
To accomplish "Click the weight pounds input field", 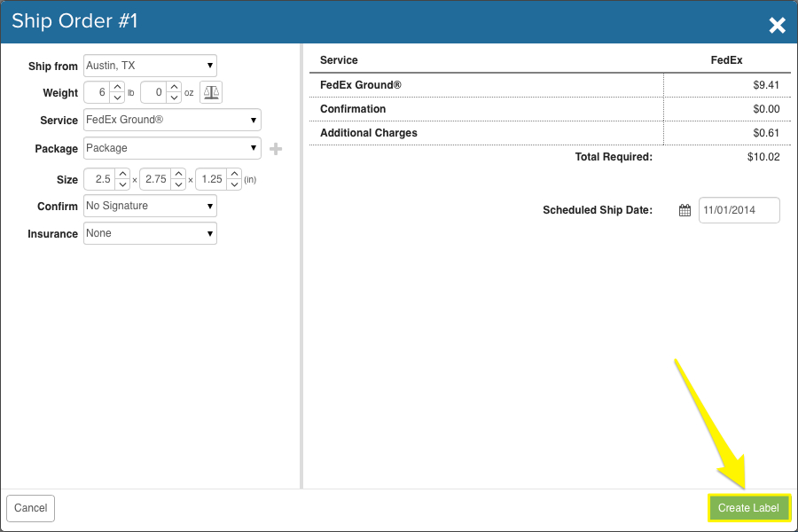I will click(97, 92).
